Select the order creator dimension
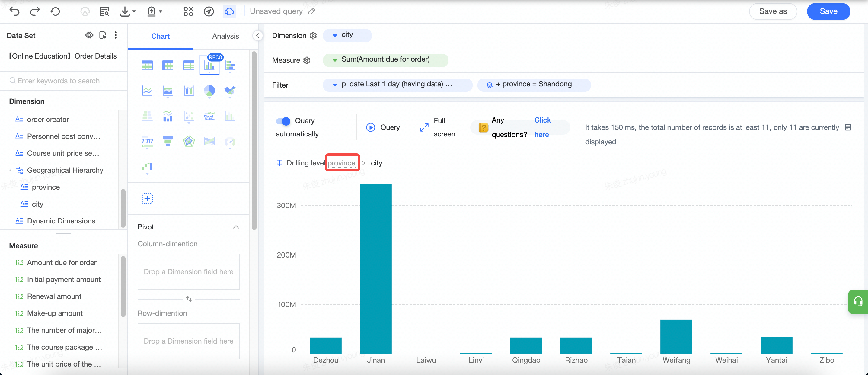Image resolution: width=868 pixels, height=375 pixels. 48,119
